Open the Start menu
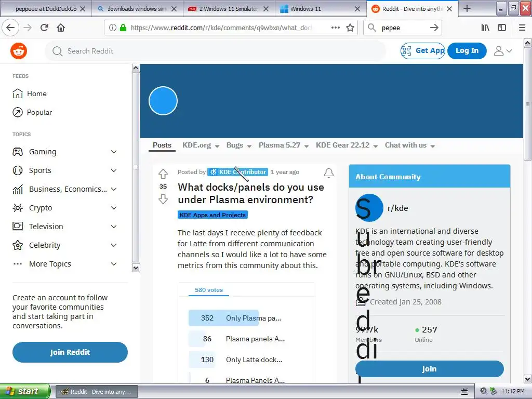 (25, 391)
